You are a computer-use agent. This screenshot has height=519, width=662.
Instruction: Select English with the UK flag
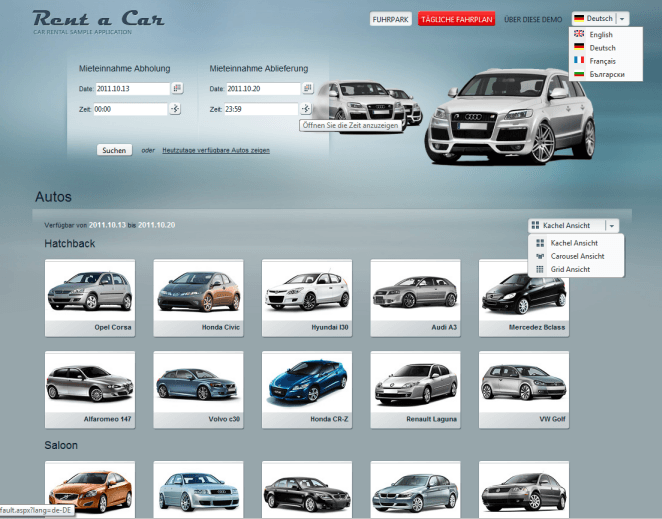tap(606, 34)
